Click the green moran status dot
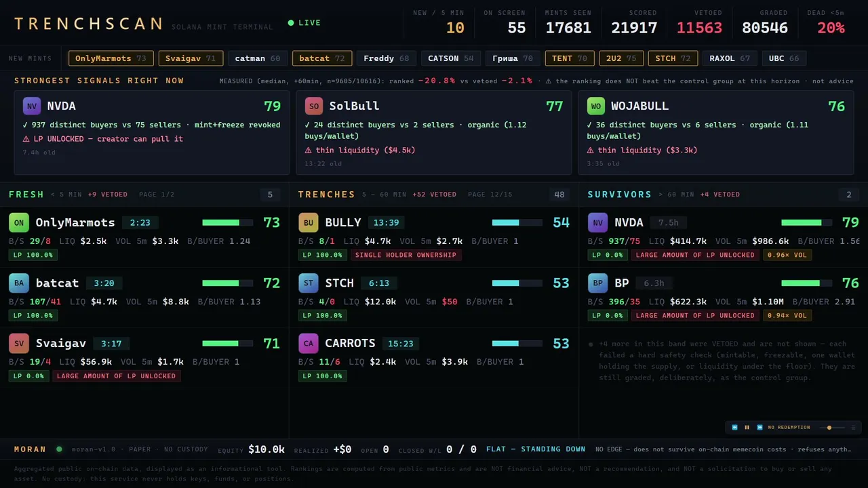868x488 pixels. pos(59,449)
